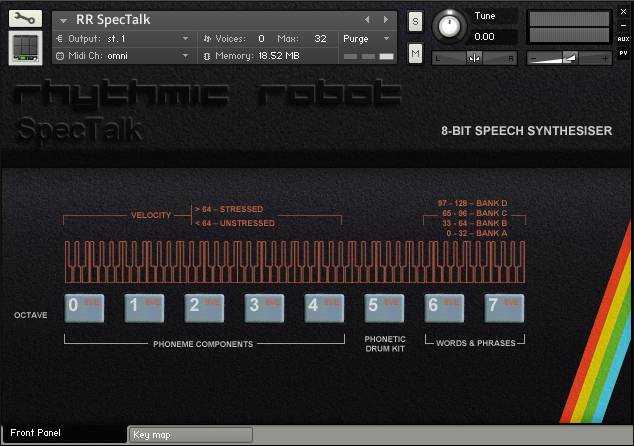This screenshot has width=634, height=446.
Task: Select octave 2 button
Action: coord(204,308)
